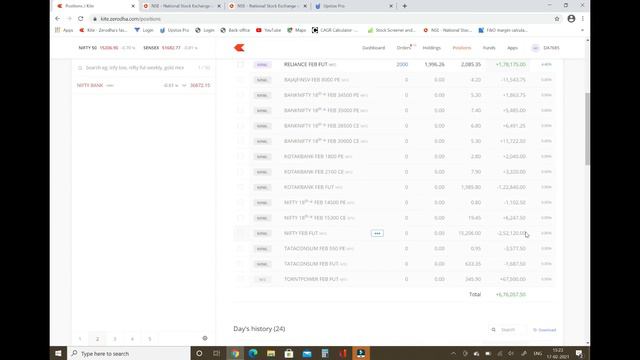640x360 pixels.
Task: Open the Stock Screener bookmark
Action: tap(391, 30)
